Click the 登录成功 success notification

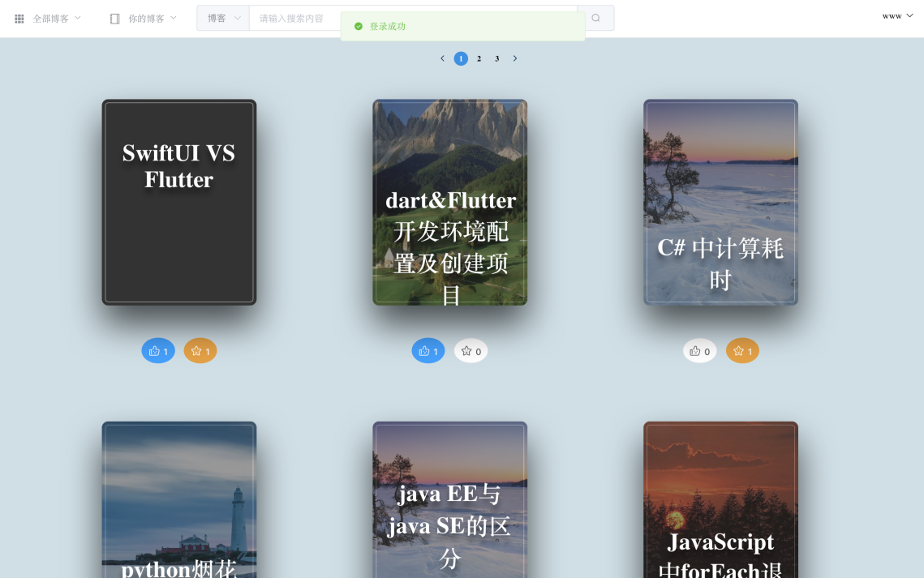pyautogui.click(x=463, y=27)
